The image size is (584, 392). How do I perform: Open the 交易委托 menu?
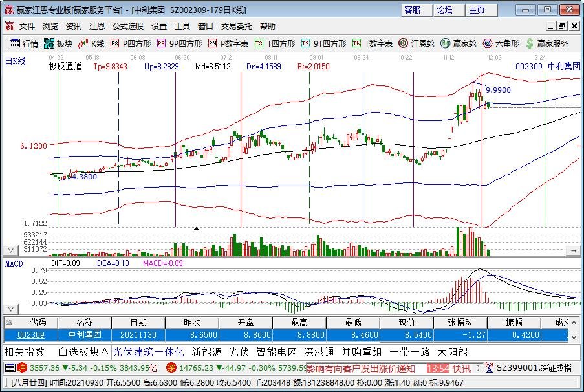click(x=237, y=26)
